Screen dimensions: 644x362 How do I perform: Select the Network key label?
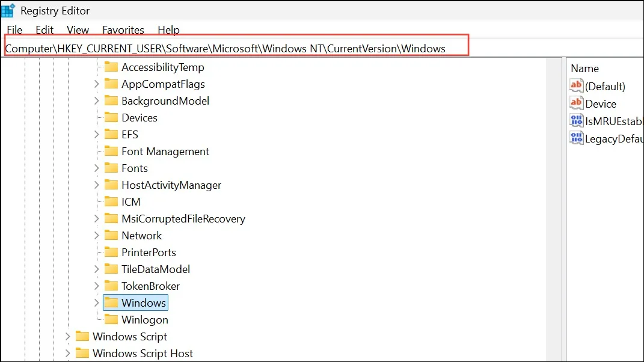coord(142,236)
